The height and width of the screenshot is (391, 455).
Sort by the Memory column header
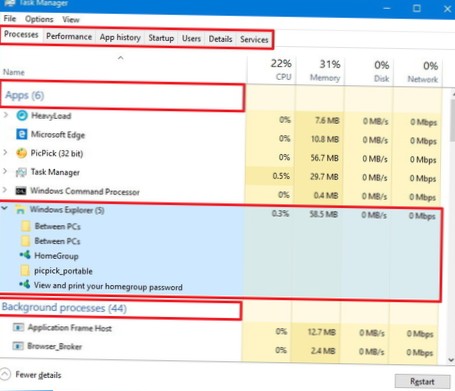click(320, 71)
